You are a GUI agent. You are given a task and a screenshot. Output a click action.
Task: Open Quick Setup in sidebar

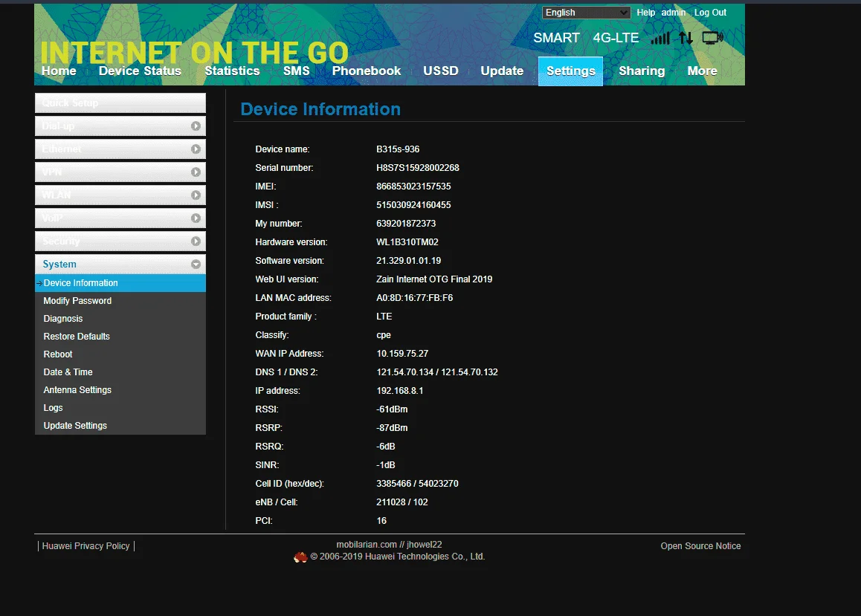click(x=120, y=103)
